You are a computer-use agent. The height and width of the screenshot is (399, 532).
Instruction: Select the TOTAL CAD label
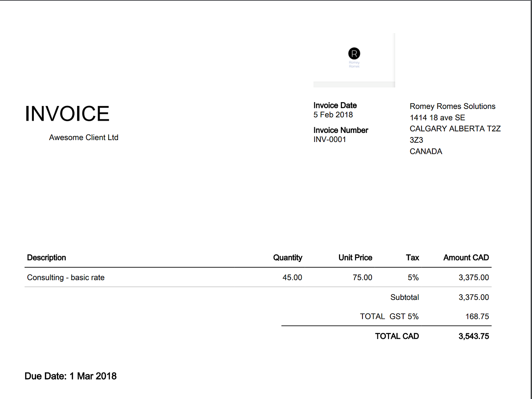(397, 336)
